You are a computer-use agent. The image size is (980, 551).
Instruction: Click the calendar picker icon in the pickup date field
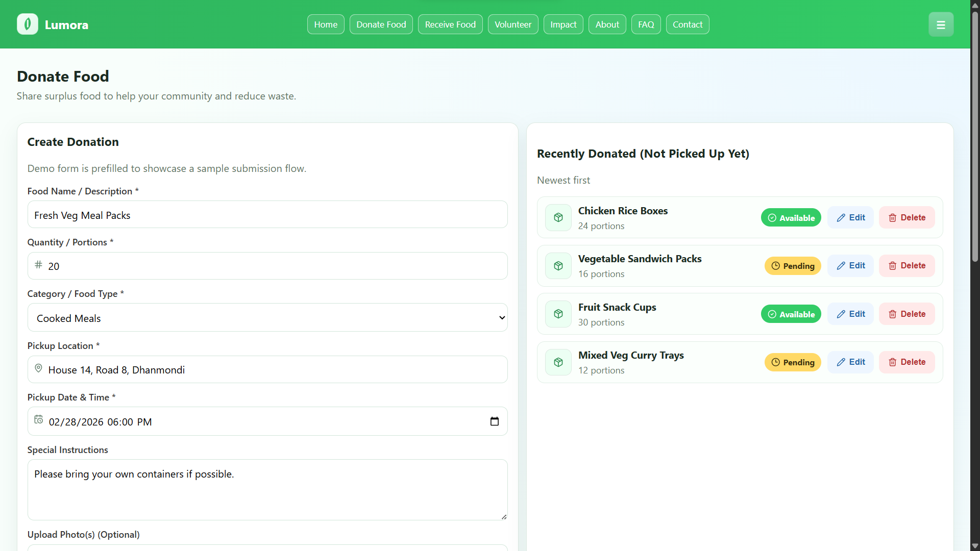494,421
